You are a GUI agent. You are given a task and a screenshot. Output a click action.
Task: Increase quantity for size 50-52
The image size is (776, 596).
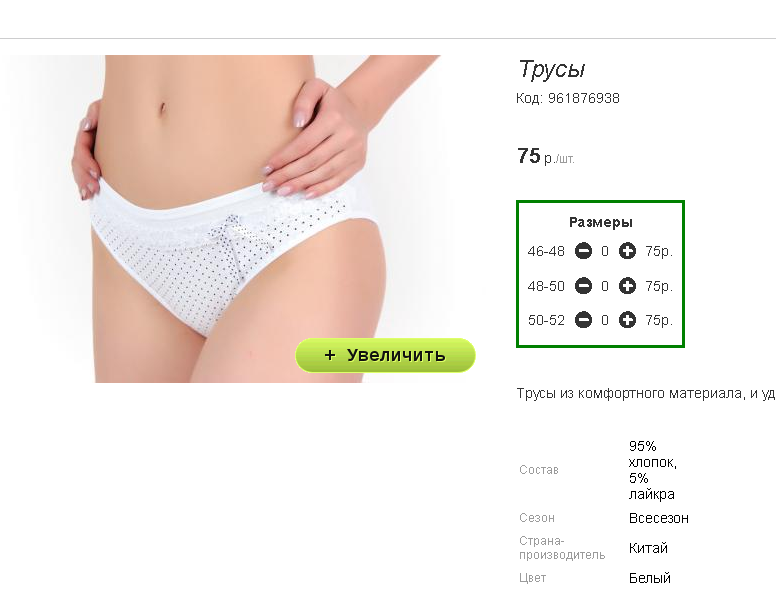(627, 320)
